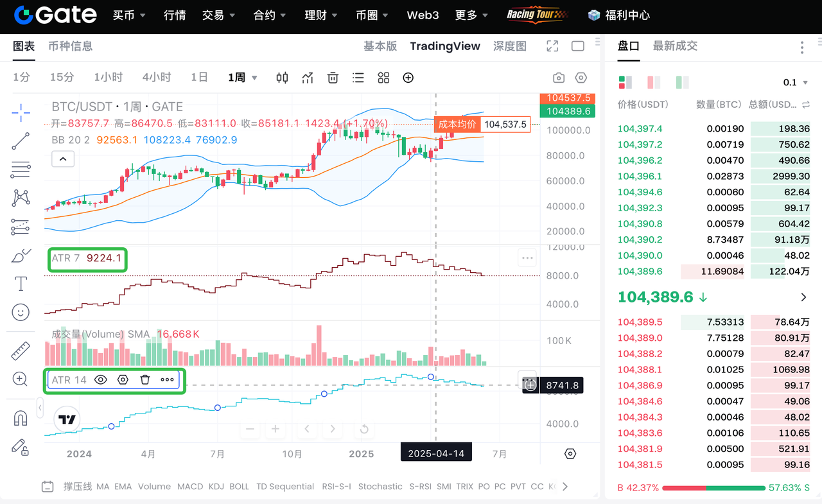The image size is (822, 504).
Task: Open the 福利中心 link
Action: coord(619,15)
